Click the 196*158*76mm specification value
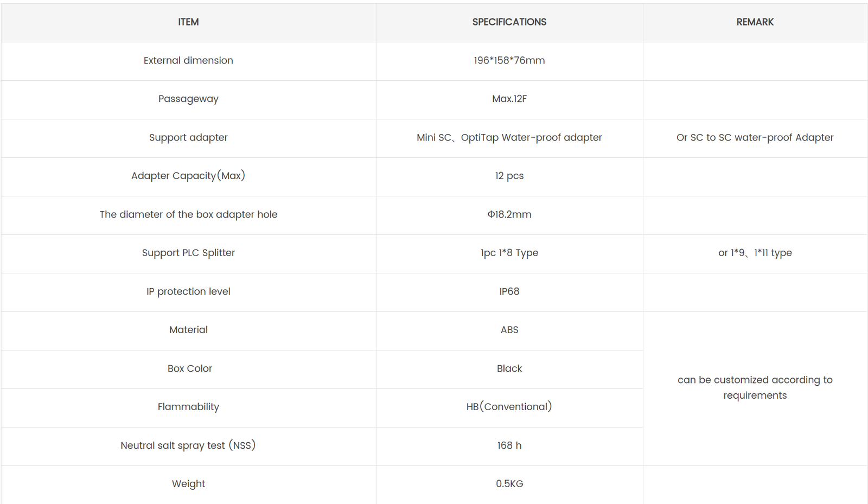868x504 pixels. coord(509,61)
